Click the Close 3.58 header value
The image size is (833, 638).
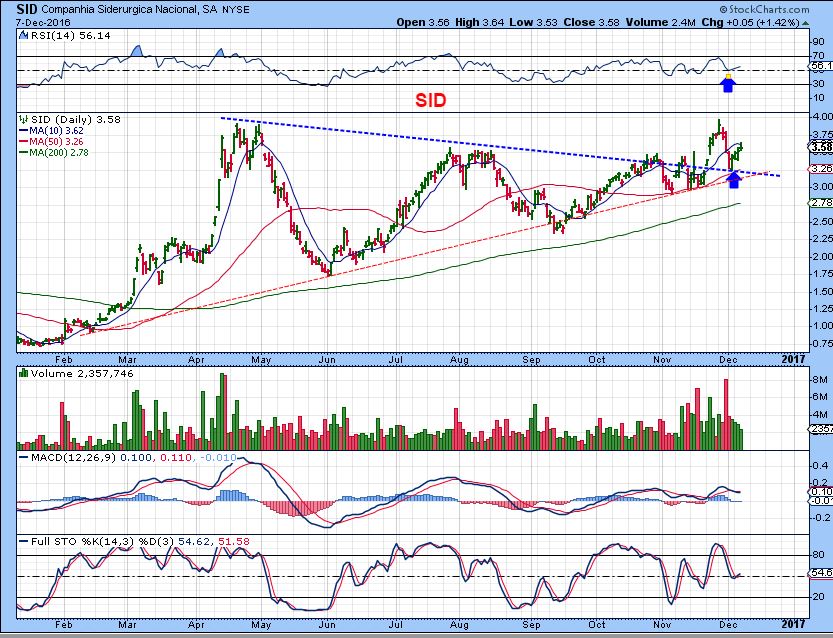(x=592, y=22)
